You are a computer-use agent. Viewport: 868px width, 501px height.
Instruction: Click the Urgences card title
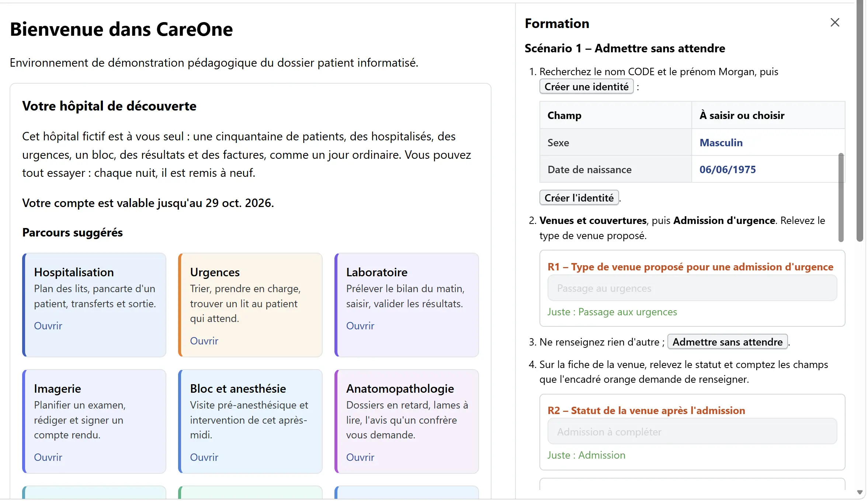coord(215,272)
